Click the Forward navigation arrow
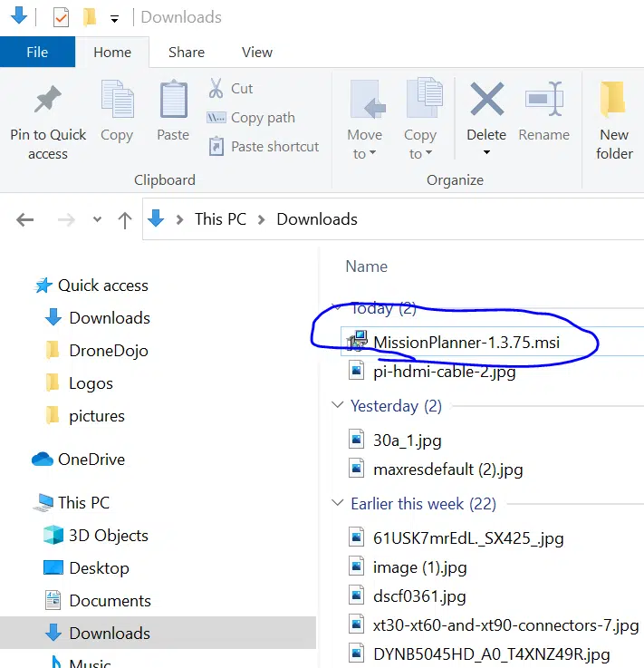This screenshot has height=668, width=644. click(x=66, y=220)
